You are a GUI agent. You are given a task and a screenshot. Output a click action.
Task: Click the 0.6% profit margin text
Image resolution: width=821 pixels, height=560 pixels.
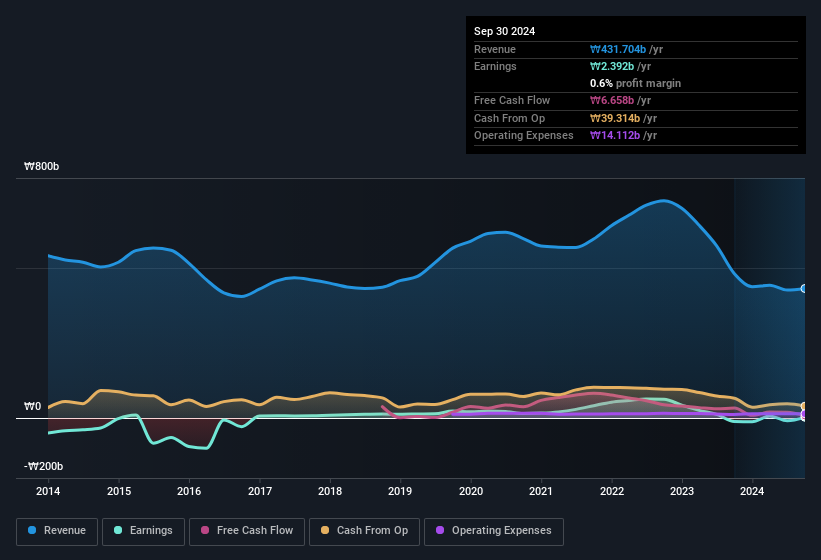coord(635,83)
